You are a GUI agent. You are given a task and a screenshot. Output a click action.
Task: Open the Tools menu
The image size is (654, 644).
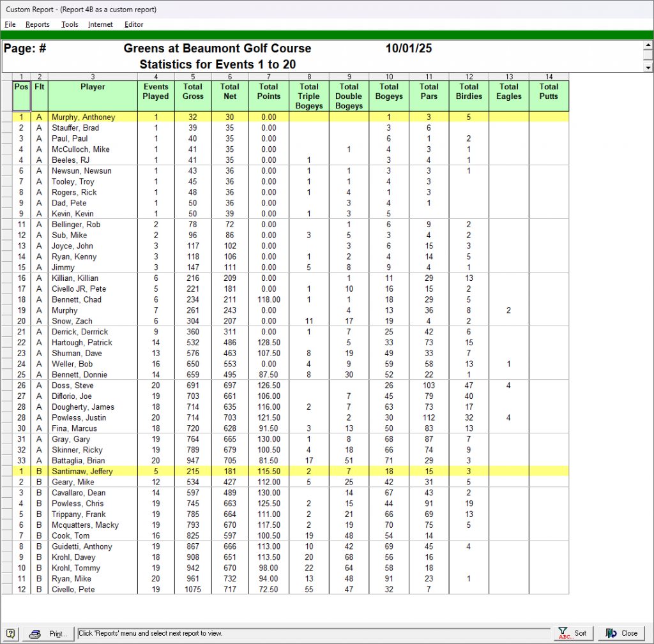pos(70,24)
